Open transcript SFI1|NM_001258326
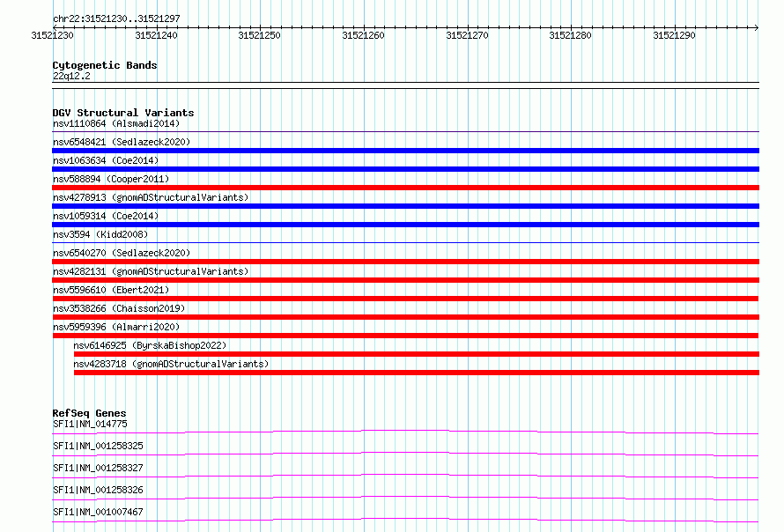 (98, 490)
